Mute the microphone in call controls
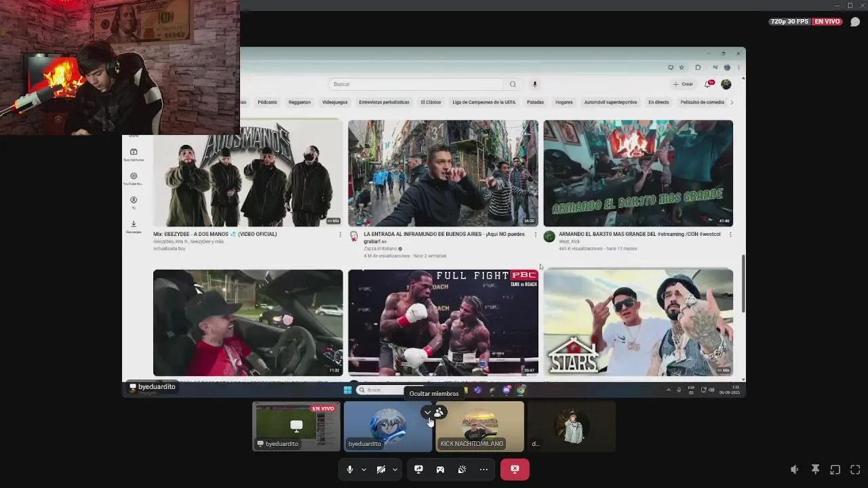Screen dimensions: 868x488 [350, 469]
